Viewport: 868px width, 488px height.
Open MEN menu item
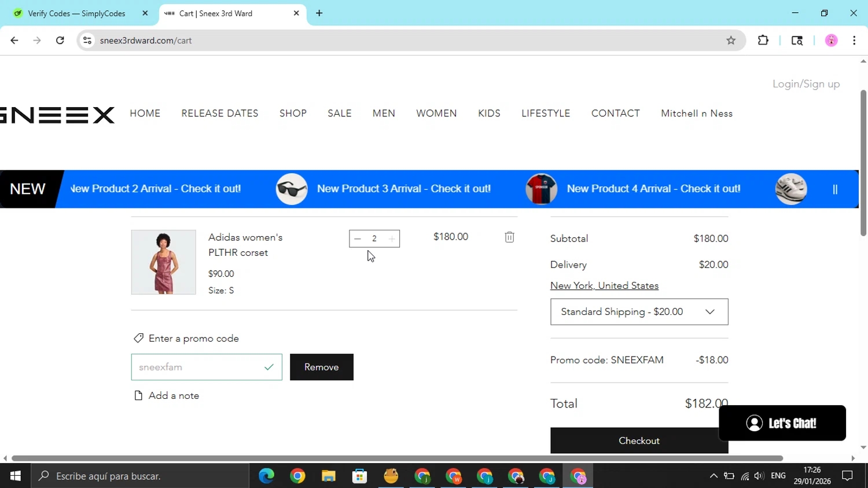click(384, 113)
